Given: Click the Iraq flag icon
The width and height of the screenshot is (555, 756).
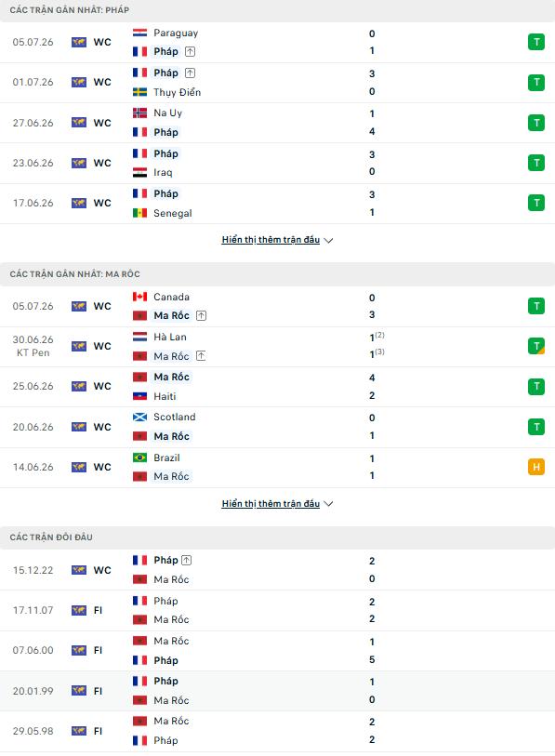Looking at the screenshot, I should (139, 172).
